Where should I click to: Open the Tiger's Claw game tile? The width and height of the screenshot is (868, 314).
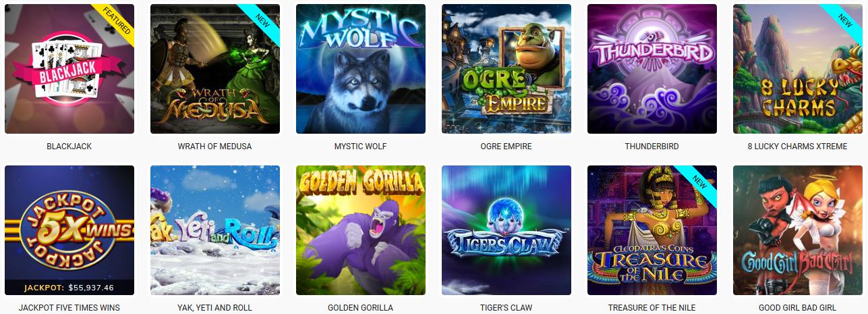(x=507, y=230)
